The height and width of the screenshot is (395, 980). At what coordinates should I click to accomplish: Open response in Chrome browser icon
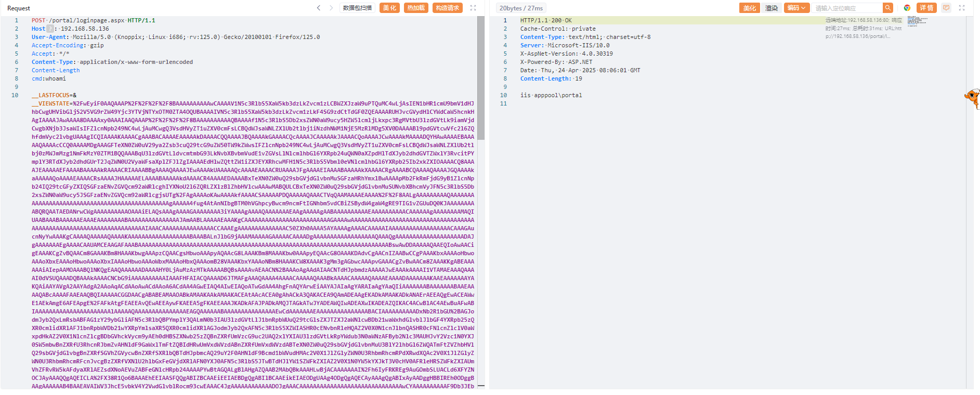(x=907, y=8)
